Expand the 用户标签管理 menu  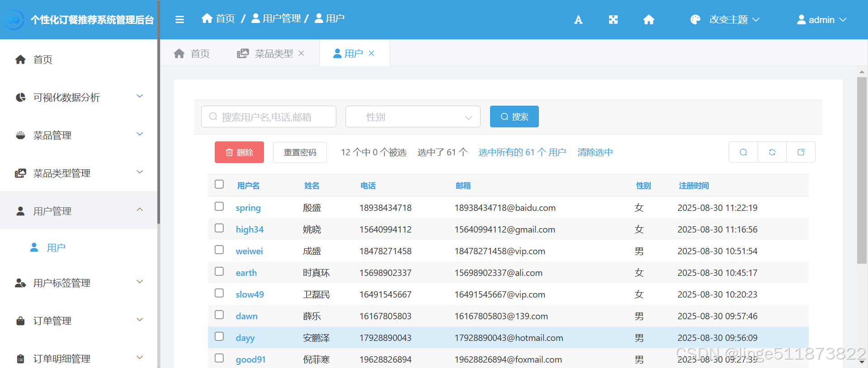[140, 282]
